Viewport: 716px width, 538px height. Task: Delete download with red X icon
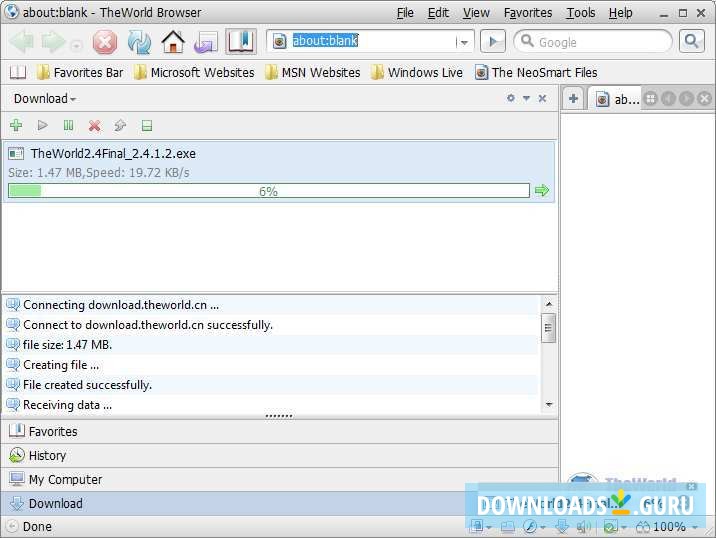pos(95,126)
